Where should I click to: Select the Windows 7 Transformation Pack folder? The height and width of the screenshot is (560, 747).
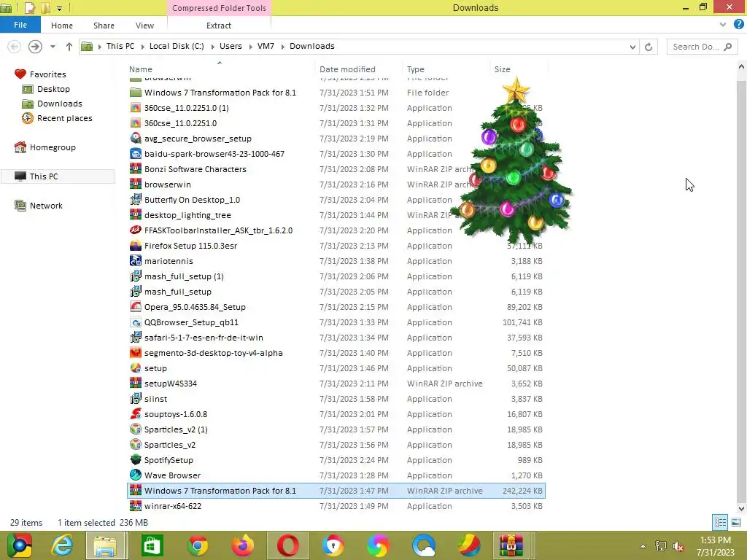[220, 93]
